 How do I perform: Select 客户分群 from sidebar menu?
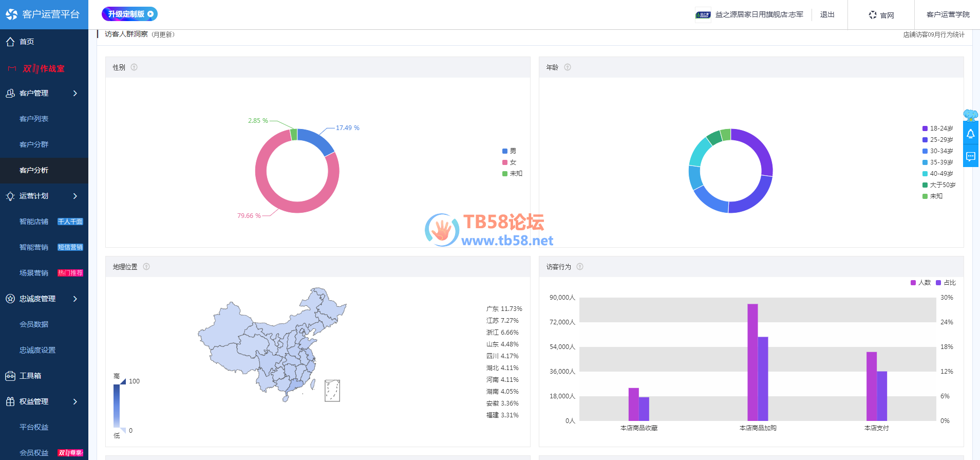[34, 144]
